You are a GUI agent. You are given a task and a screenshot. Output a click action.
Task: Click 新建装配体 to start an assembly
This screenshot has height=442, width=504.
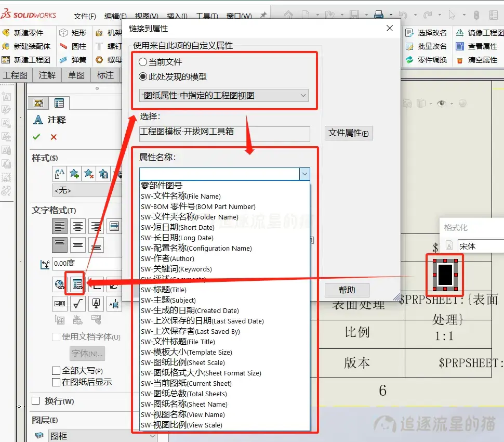pos(30,46)
